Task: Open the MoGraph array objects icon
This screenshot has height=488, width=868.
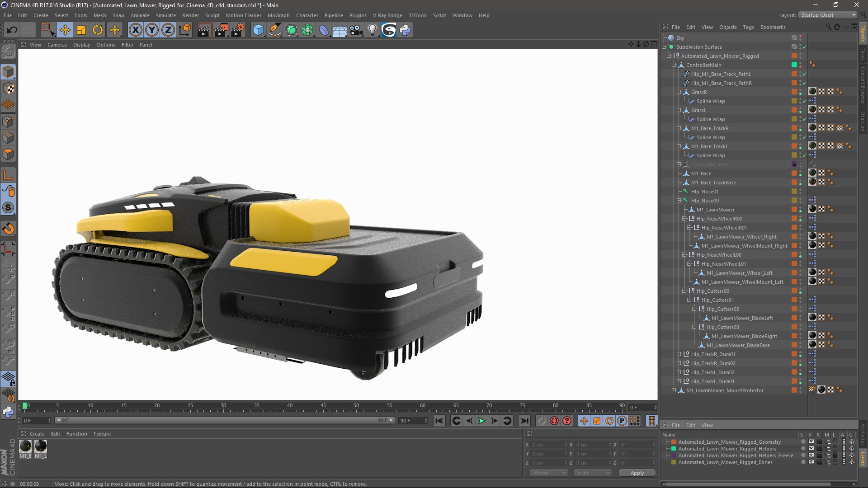Action: coord(307,30)
